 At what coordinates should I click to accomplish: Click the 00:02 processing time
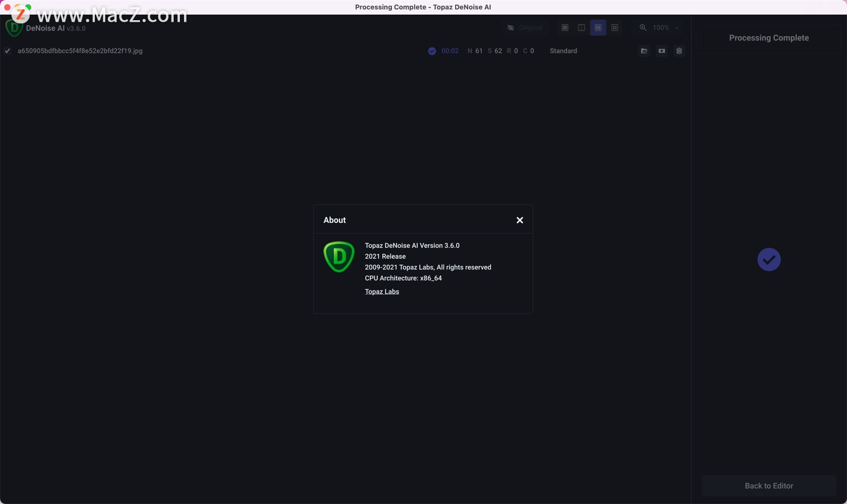[x=450, y=51]
